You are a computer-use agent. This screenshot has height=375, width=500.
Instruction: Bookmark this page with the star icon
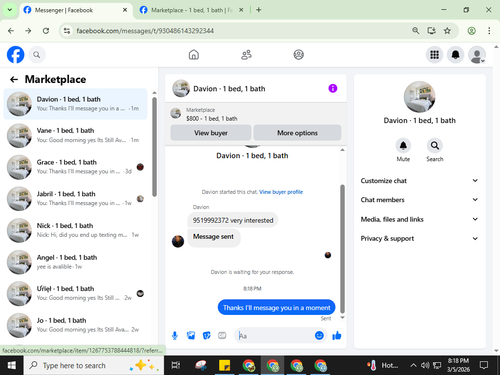pos(447,31)
